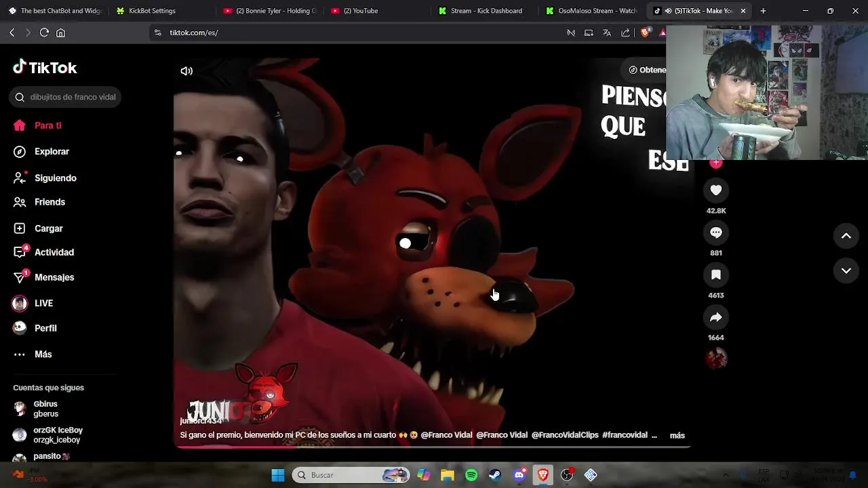This screenshot has width=868, height=488.
Task: Open Spotify from the taskbar
Action: pyautogui.click(x=471, y=475)
